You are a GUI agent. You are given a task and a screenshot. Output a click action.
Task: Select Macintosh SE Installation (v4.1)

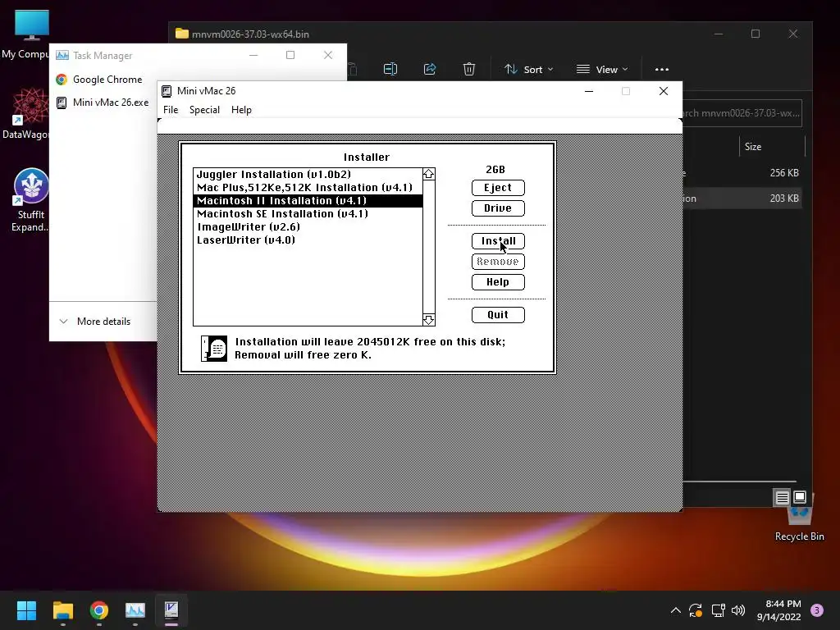[x=308, y=214]
